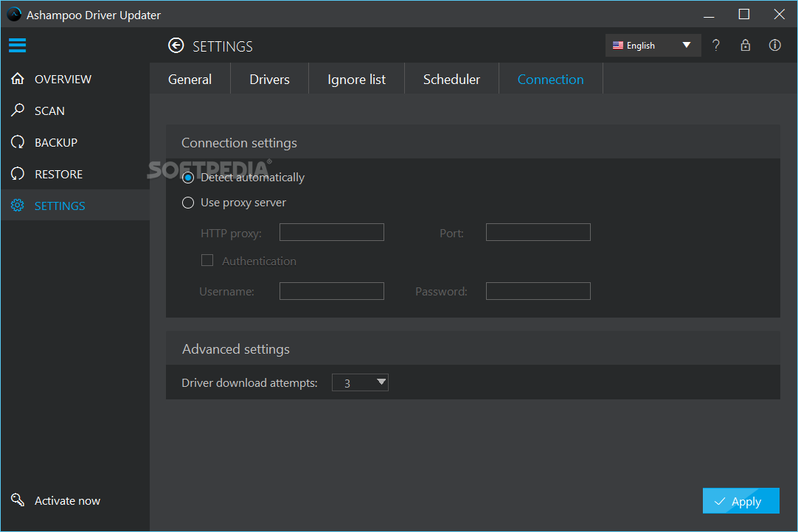
Task: Open SETTINGS section in sidebar
Action: (75, 205)
